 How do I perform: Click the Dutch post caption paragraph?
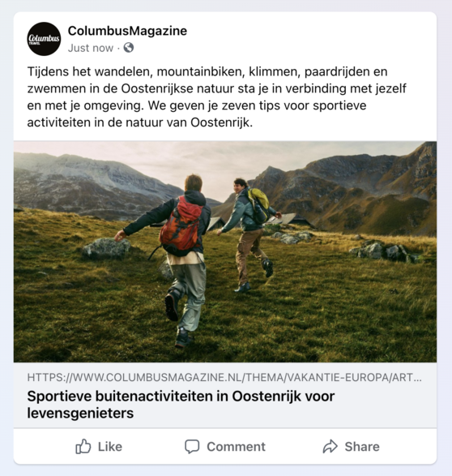[x=217, y=96]
